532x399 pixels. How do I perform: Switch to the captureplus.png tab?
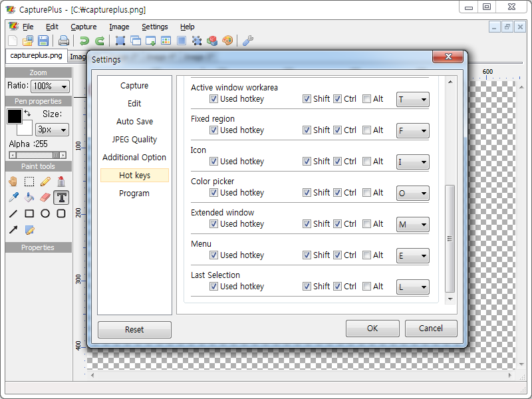click(36, 56)
